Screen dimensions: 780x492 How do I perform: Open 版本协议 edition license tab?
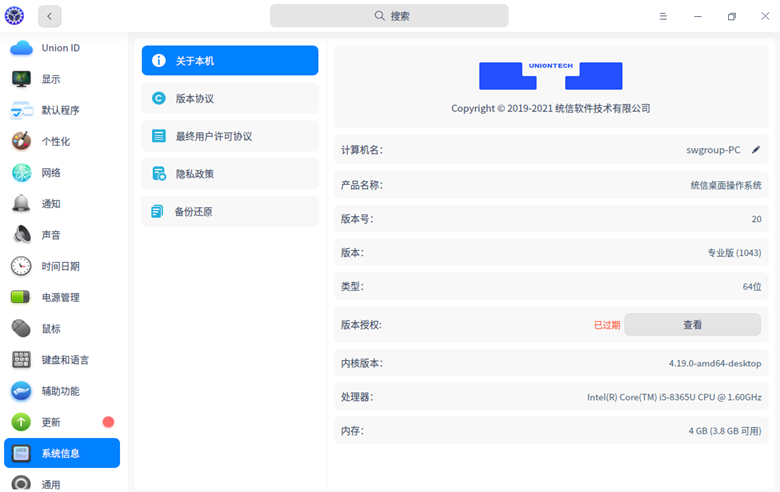[230, 98]
